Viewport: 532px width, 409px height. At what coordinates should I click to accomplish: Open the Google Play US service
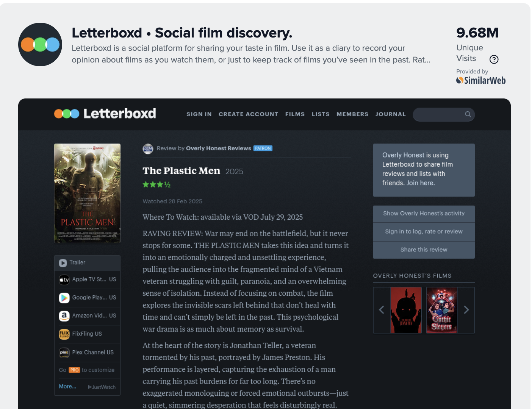87,298
